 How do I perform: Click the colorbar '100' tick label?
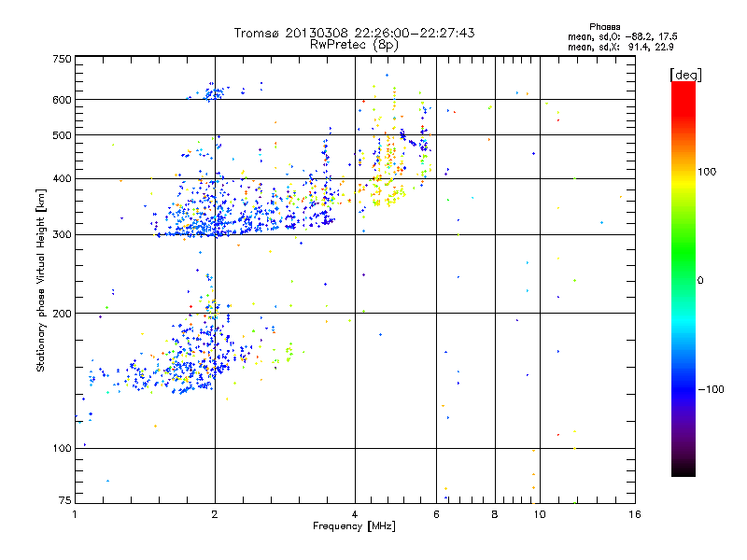click(x=707, y=172)
